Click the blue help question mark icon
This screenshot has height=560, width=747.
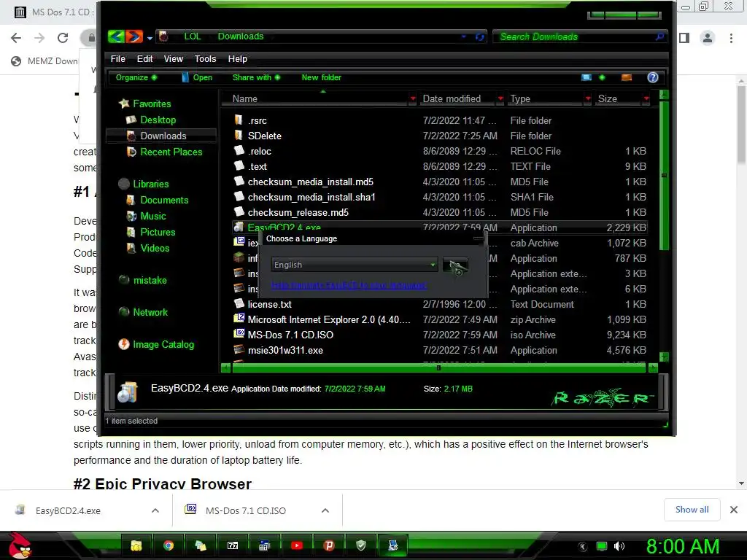point(653,77)
